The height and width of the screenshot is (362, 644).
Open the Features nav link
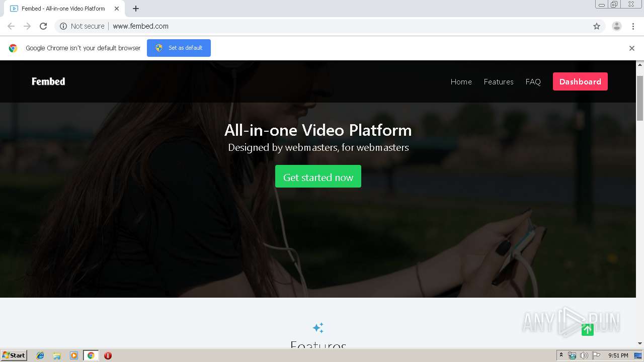tap(499, 81)
